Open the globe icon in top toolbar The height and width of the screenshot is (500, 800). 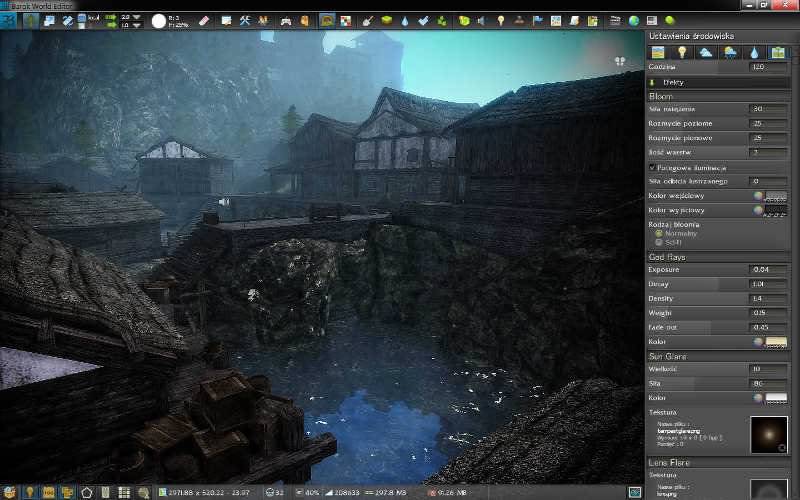(x=634, y=21)
